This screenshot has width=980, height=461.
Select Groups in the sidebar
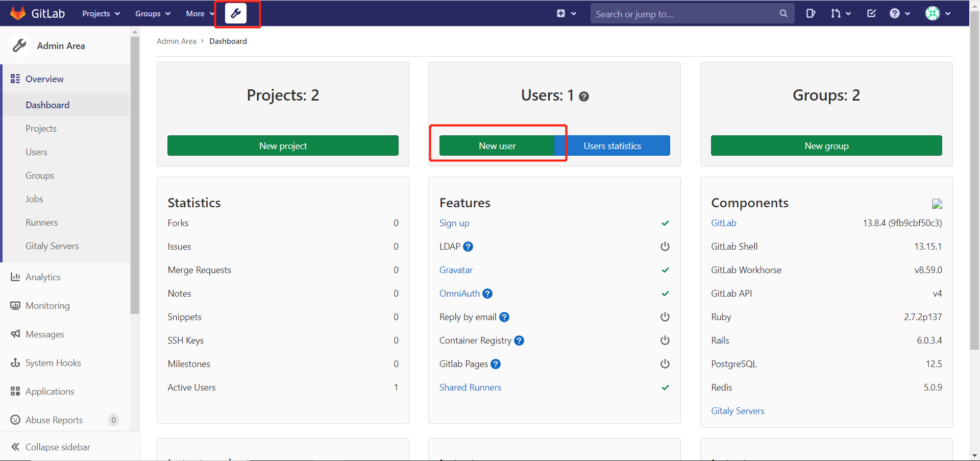point(66,175)
